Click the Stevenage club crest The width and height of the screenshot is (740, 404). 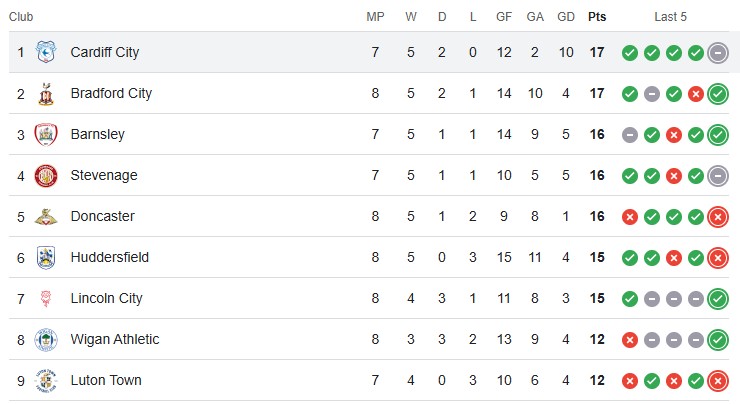pos(46,176)
